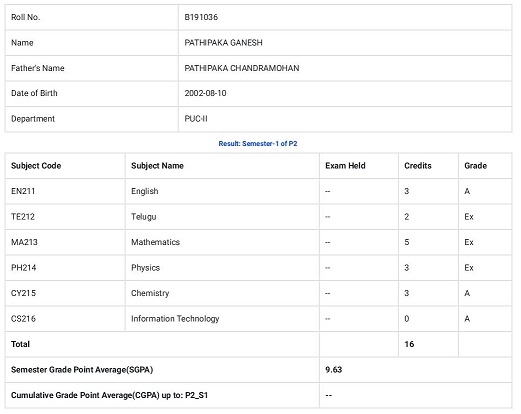The image size is (521, 414).
Task: Click the date of birth 2002-08-10
Action: point(205,93)
